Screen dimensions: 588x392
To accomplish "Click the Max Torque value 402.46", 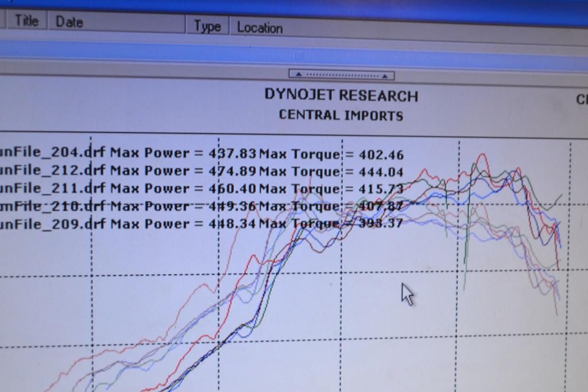I will 381,155.
